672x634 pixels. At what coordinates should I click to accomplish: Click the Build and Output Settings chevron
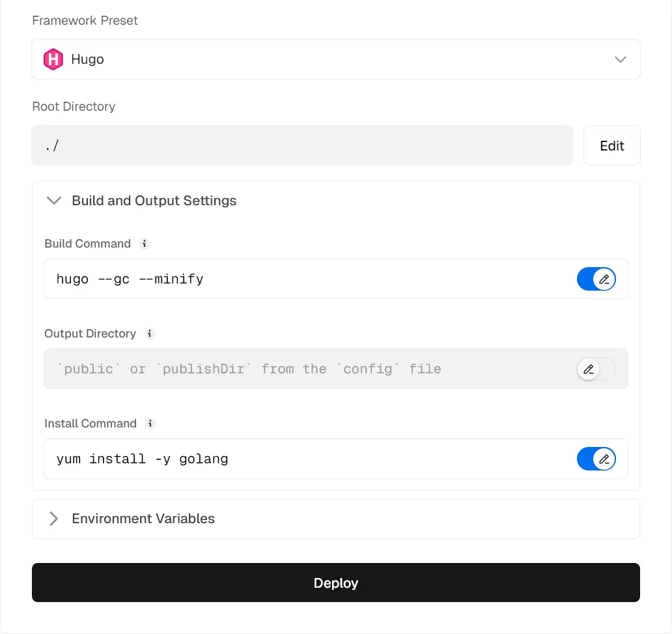54,201
